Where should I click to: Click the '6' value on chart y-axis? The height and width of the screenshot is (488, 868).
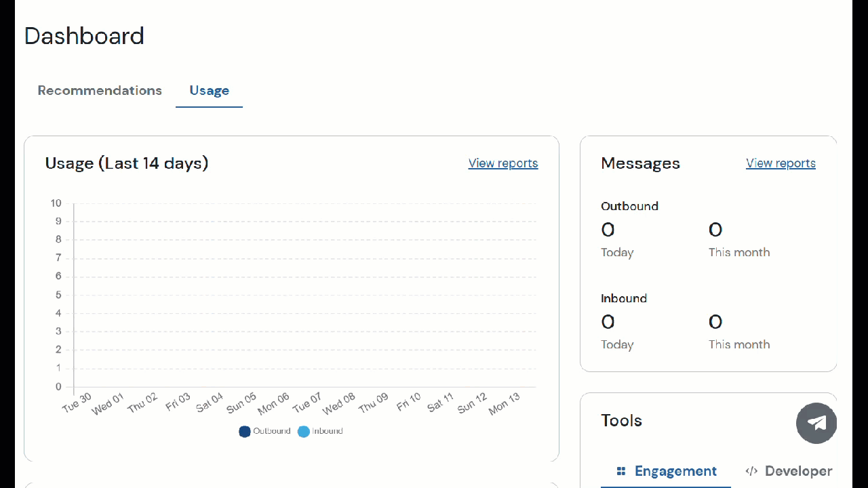(58, 276)
